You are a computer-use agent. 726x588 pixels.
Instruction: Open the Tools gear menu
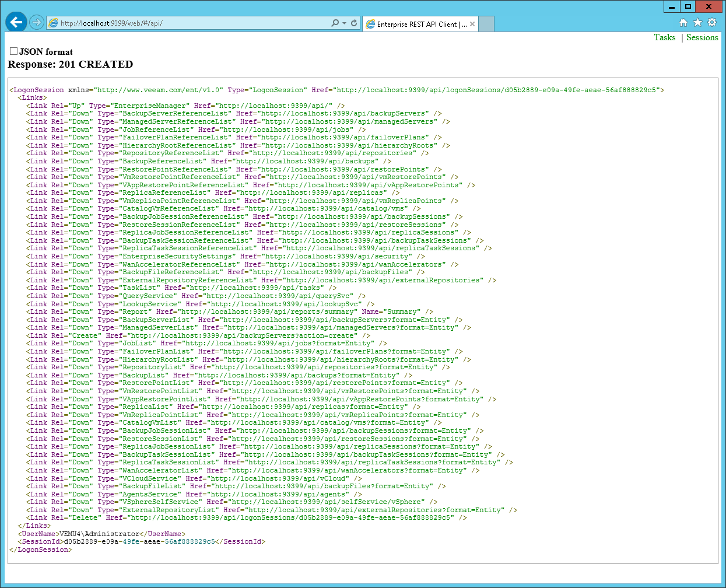pyautogui.click(x=712, y=23)
